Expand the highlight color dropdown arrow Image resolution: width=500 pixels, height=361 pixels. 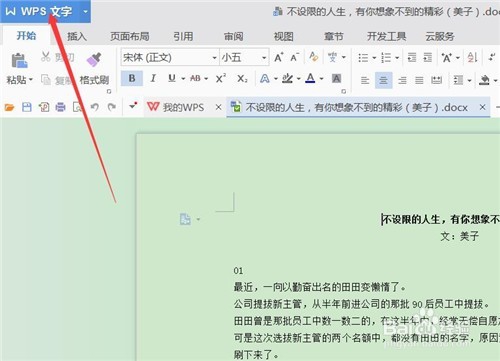[x=299, y=79]
